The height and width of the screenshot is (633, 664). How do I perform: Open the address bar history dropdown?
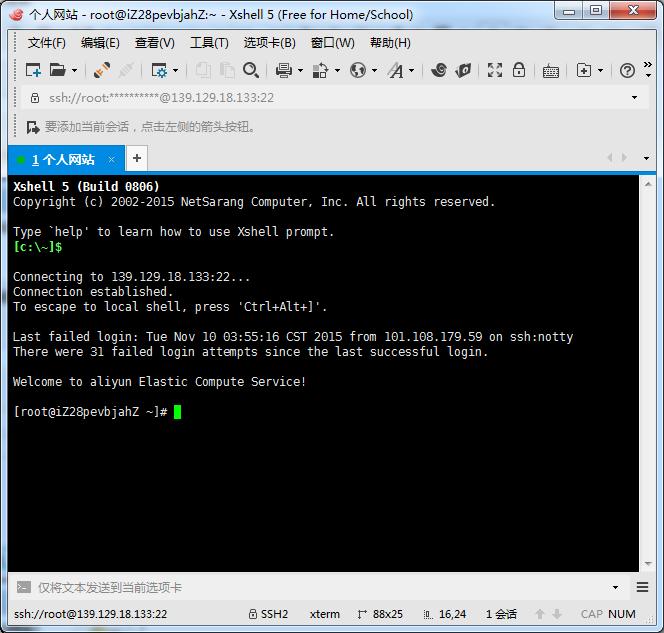(634, 98)
